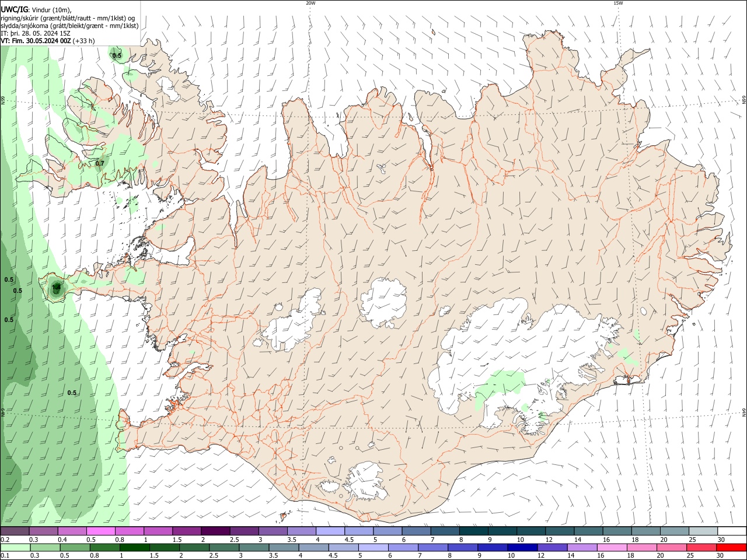Click the dark green rain maximum on Snæfellsnes tip
Viewport: 747px width, 560px height.
[x=56, y=288]
